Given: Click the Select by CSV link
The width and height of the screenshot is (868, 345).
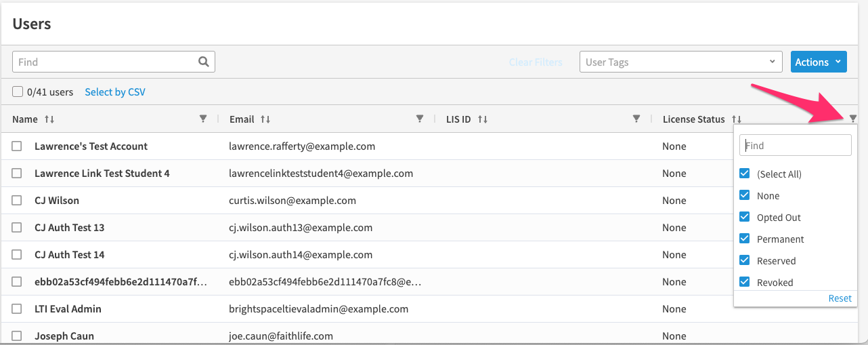Looking at the screenshot, I should (115, 92).
